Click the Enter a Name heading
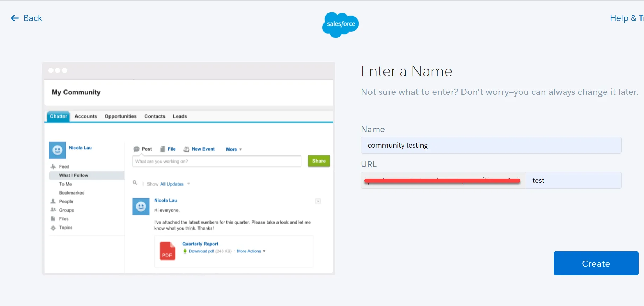 click(x=407, y=71)
